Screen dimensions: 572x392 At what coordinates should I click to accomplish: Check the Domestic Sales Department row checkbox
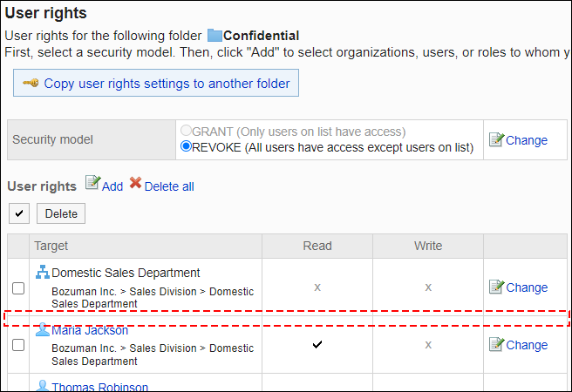point(18,288)
